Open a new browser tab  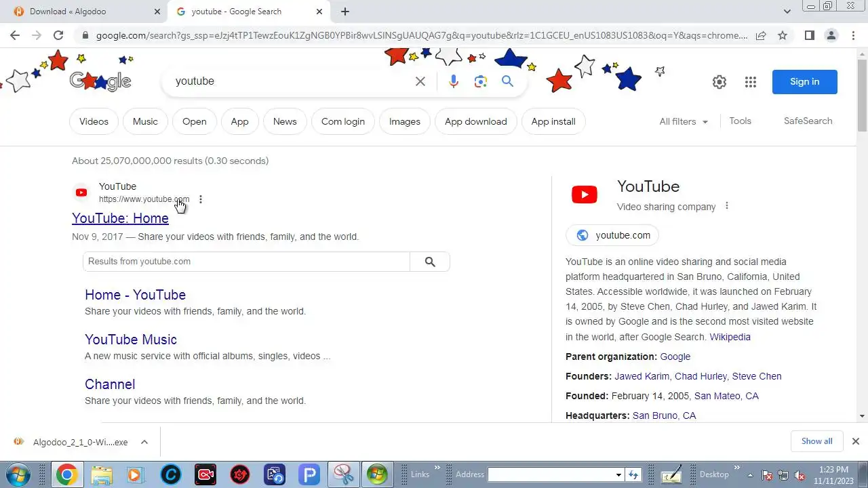point(345,12)
